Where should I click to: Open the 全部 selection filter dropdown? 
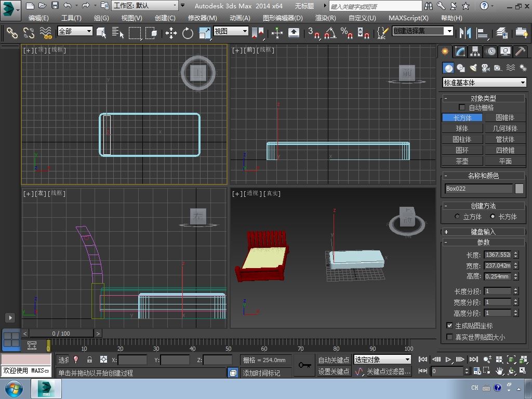pyautogui.click(x=75, y=31)
